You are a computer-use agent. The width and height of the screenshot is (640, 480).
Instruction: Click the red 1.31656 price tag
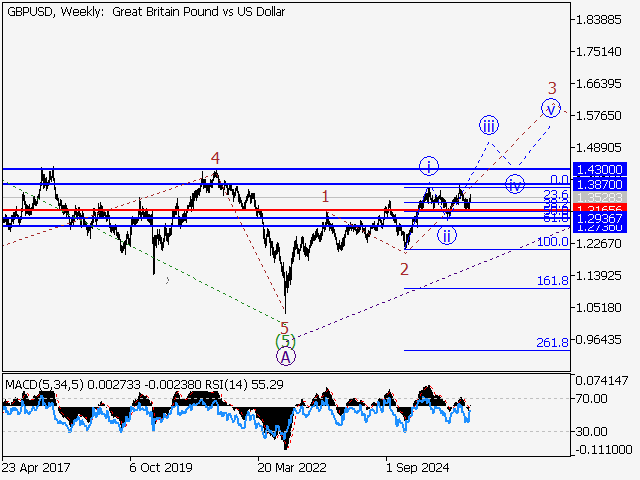click(600, 210)
